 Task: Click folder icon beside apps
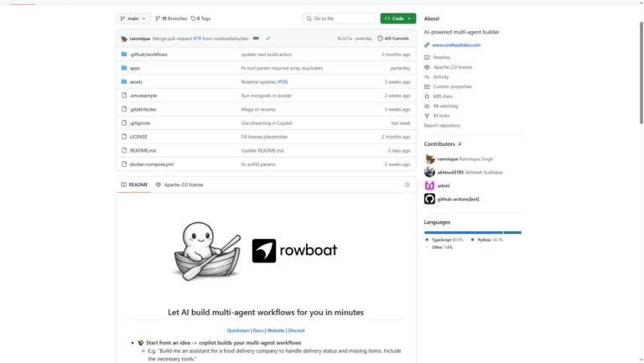click(124, 68)
